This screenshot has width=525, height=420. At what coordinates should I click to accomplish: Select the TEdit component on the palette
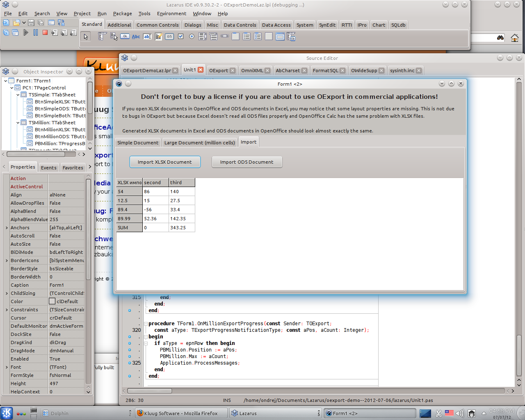pos(147,37)
